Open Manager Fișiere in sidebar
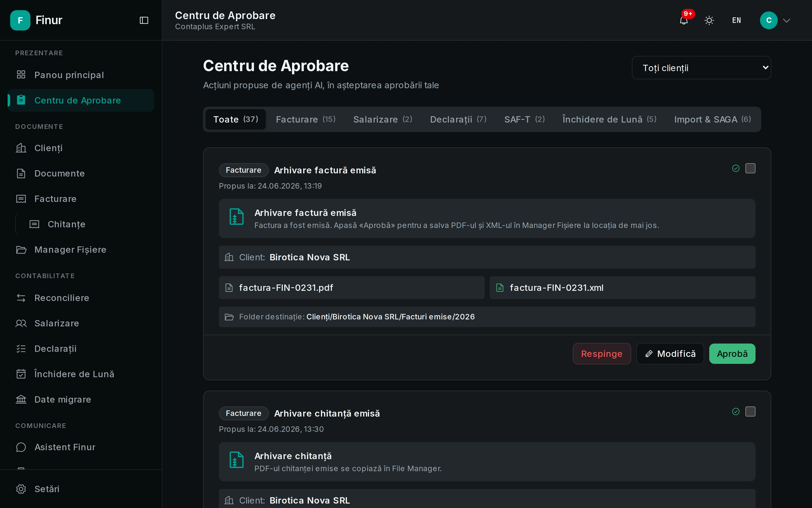Viewport: 812px width, 508px height. pyautogui.click(x=81, y=250)
